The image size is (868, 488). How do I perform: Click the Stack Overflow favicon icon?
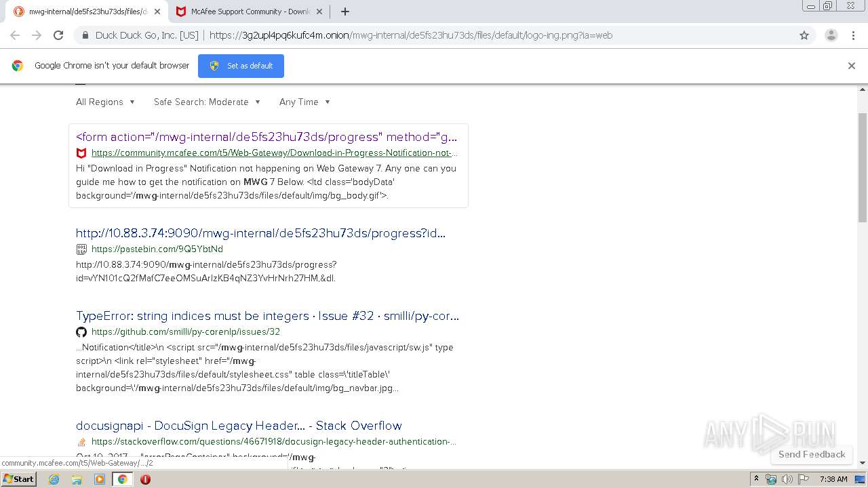[81, 442]
